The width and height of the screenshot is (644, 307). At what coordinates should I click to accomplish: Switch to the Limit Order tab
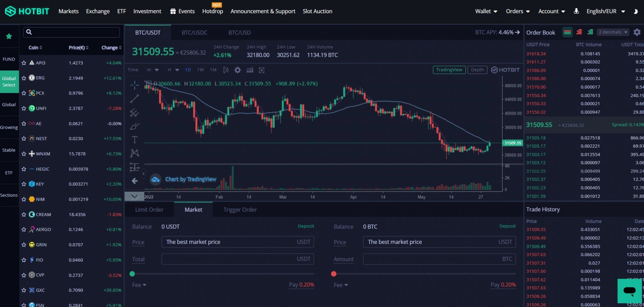click(149, 210)
